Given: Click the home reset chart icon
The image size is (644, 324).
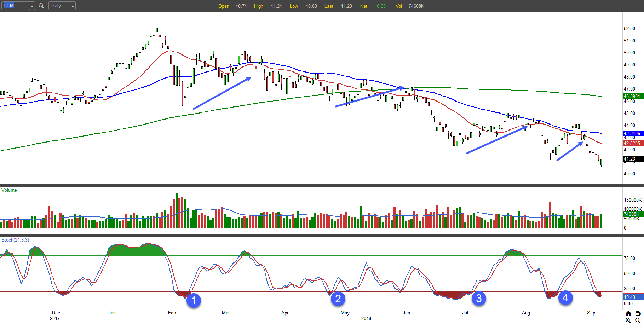Looking at the screenshot, I should [628, 313].
